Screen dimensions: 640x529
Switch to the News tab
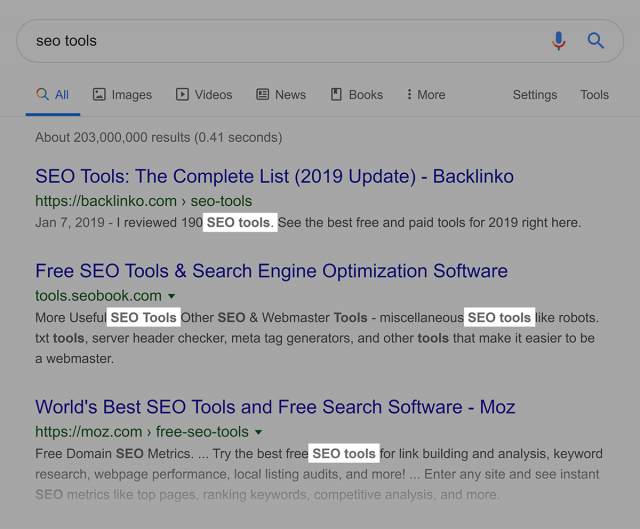tap(281, 95)
